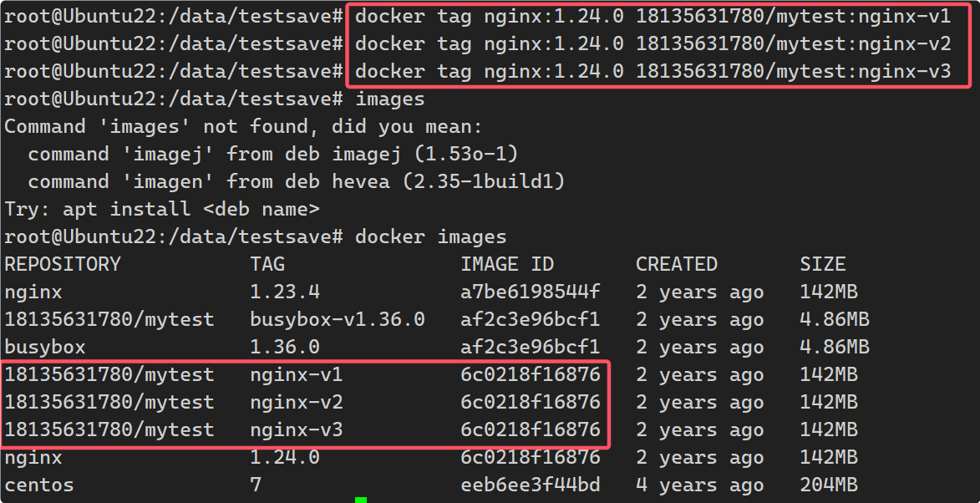Click the 142MB size in the nginx 1.23.4 row
Viewport: 980px width, 503px height.
pos(828,292)
